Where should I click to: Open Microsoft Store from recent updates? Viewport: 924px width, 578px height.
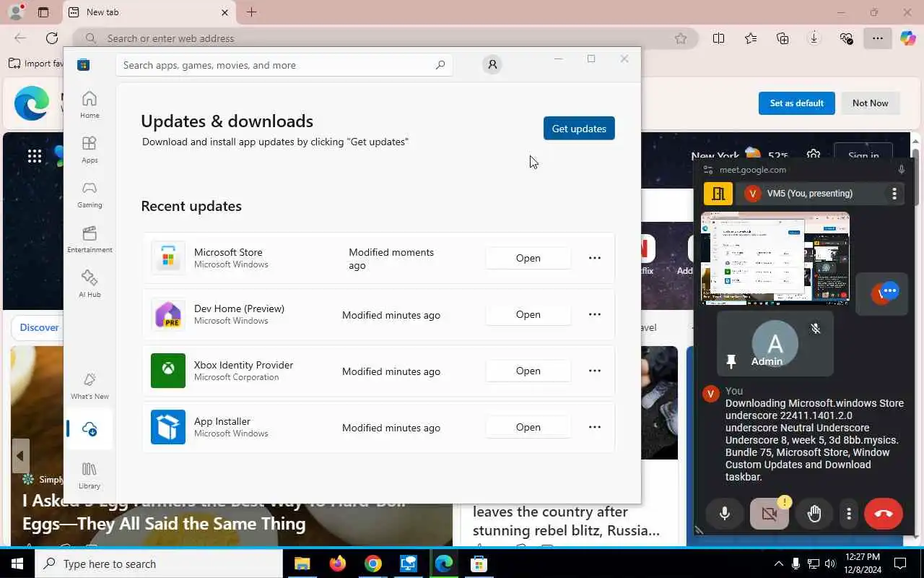click(528, 258)
